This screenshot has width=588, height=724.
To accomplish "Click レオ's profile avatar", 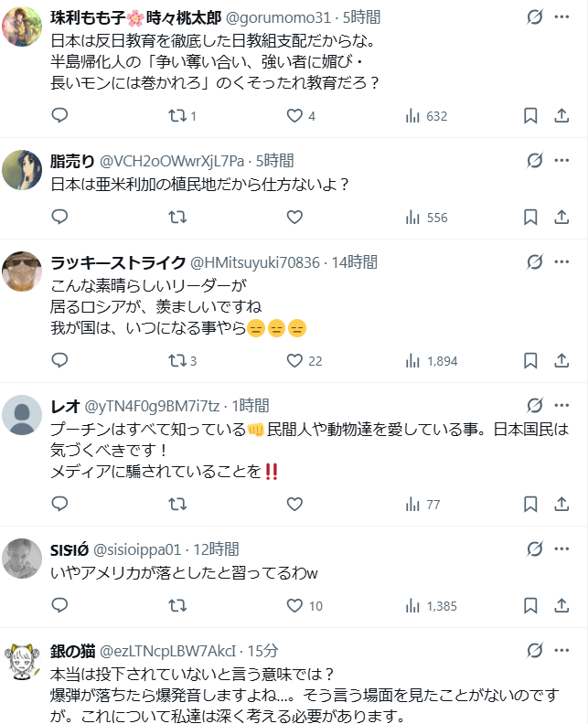I will (23, 415).
